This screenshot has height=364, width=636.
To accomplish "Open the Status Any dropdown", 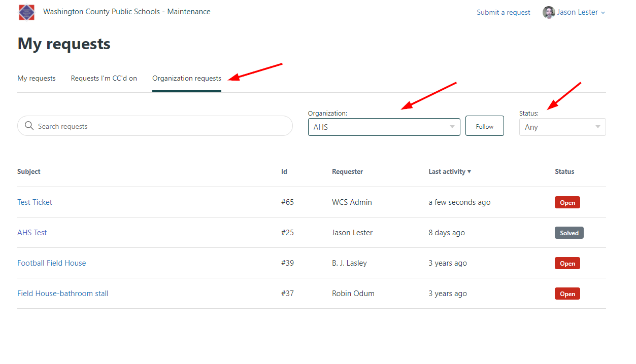I will click(x=562, y=127).
